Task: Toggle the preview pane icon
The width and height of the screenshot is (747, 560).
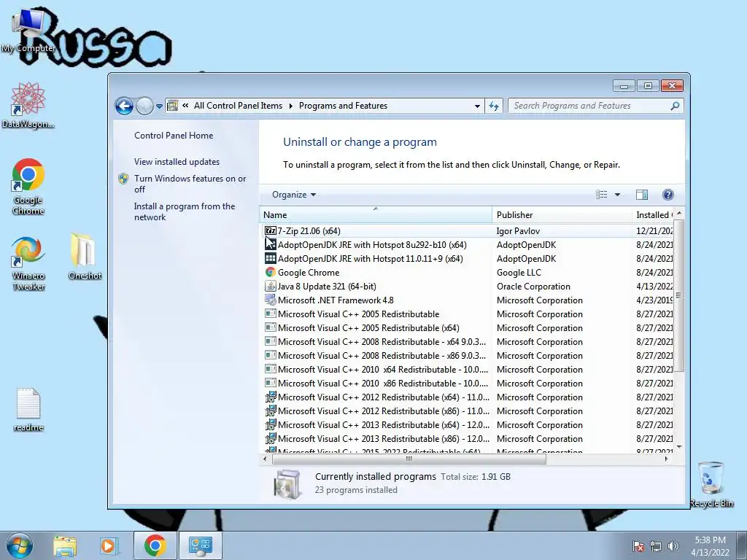Action: tap(642, 195)
